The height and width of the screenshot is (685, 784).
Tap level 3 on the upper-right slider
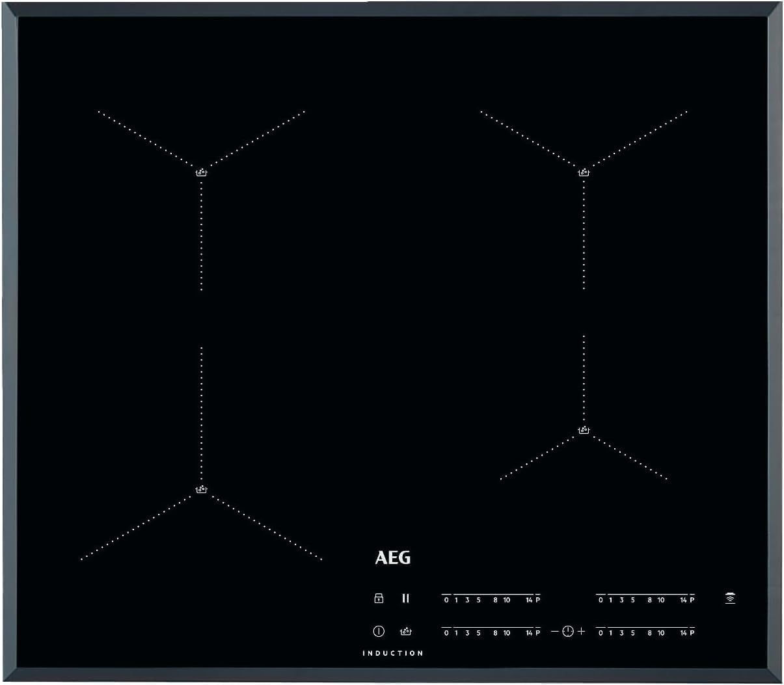(622, 598)
